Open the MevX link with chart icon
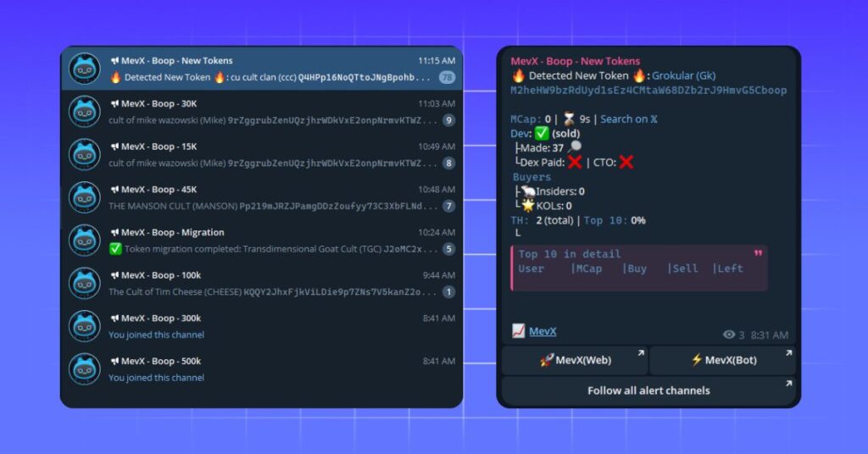This screenshot has height=454, width=868. [542, 331]
